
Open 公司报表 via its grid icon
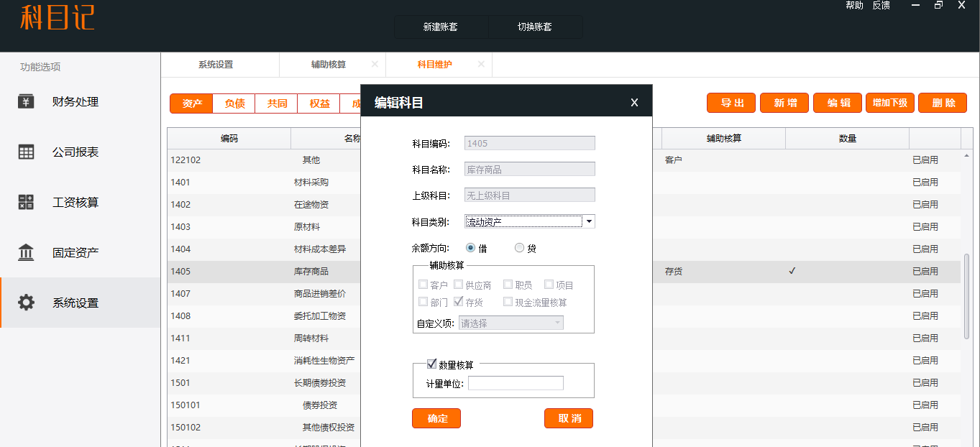(26, 152)
